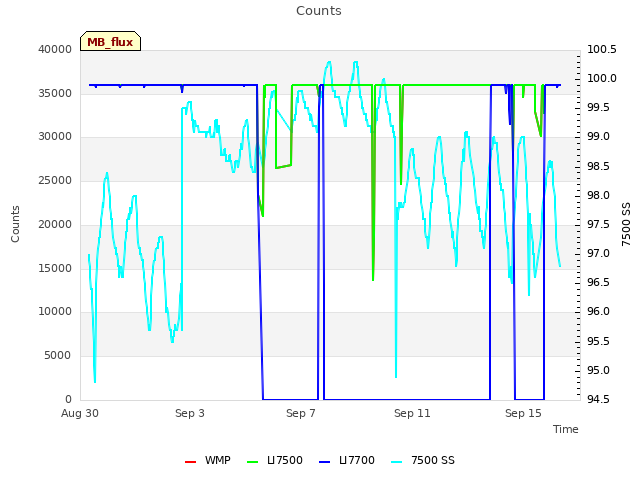
Task: Click the 96.0 right axis value
Action: [x=598, y=312]
